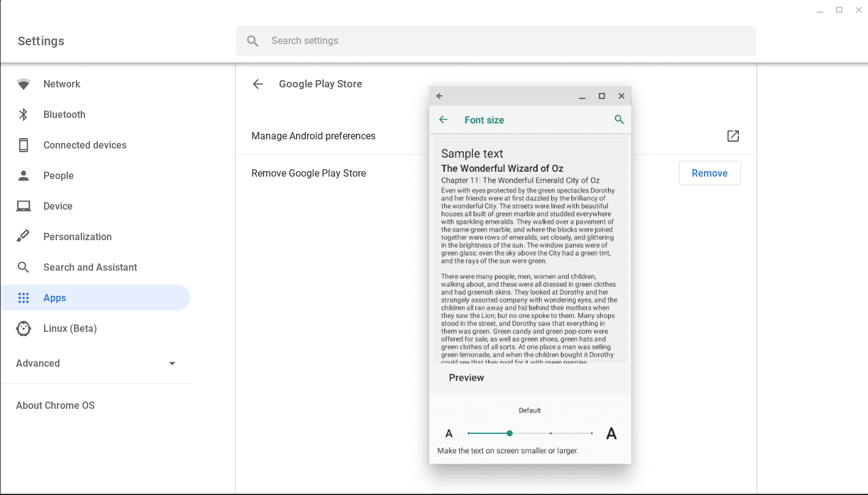Image resolution: width=868 pixels, height=495 pixels.
Task: Click the Sample text heading
Action: tap(472, 153)
